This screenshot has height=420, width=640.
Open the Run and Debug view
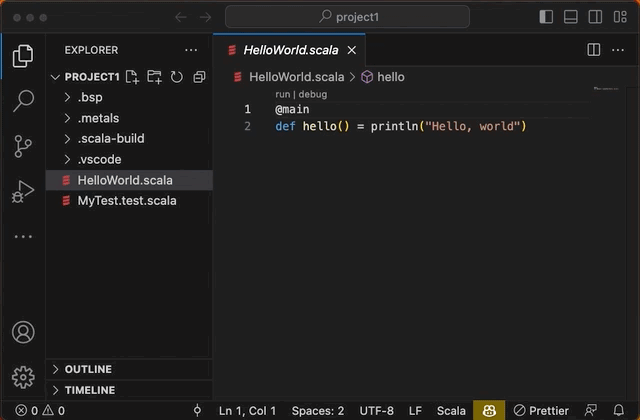click(23, 191)
